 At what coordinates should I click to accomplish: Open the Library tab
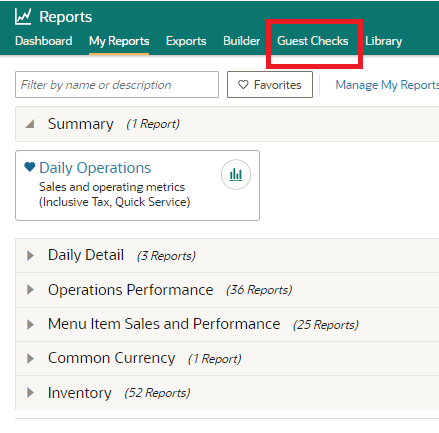pyautogui.click(x=384, y=41)
